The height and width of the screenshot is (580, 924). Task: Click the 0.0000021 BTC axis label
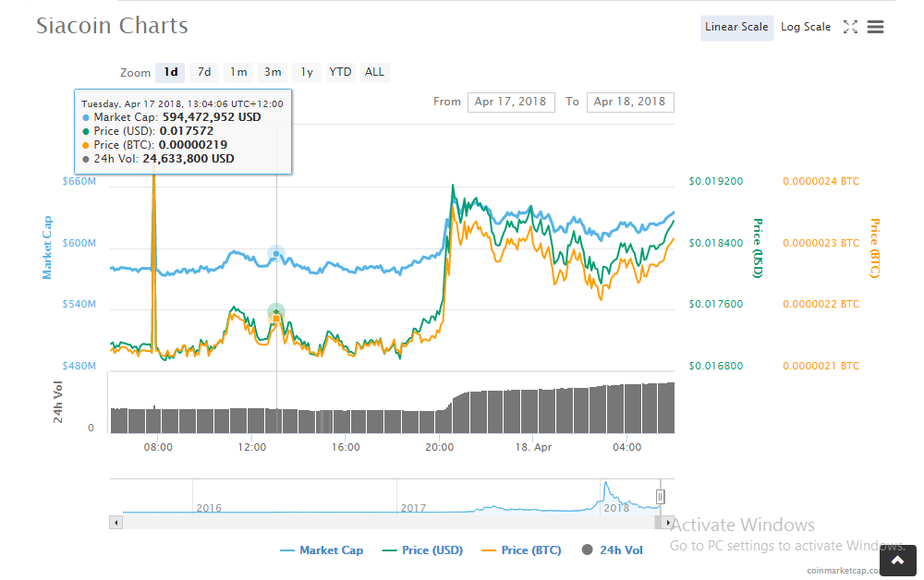(821, 367)
